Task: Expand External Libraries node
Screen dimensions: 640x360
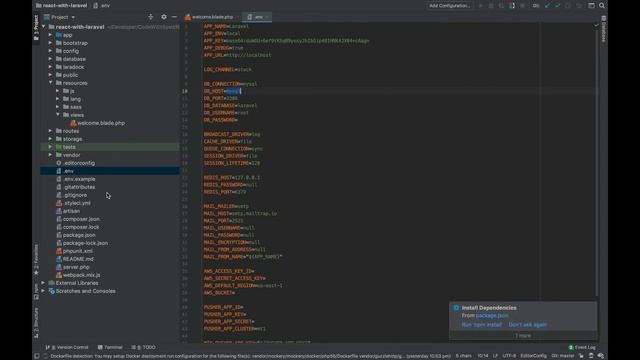Action: 43,283
